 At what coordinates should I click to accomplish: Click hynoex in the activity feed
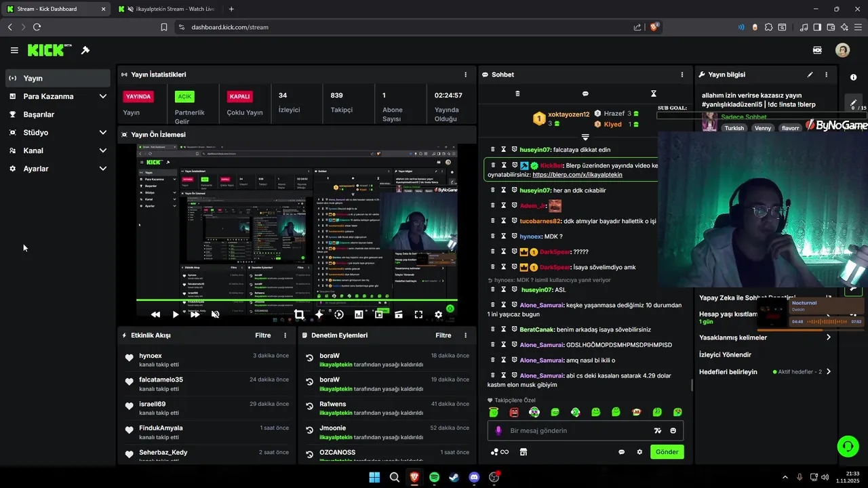pos(151,356)
